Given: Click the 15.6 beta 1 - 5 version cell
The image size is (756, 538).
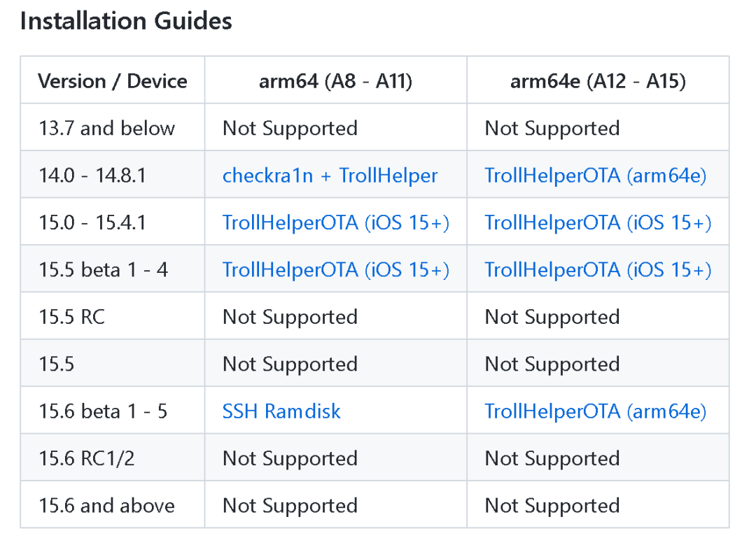Looking at the screenshot, I should (x=103, y=411).
